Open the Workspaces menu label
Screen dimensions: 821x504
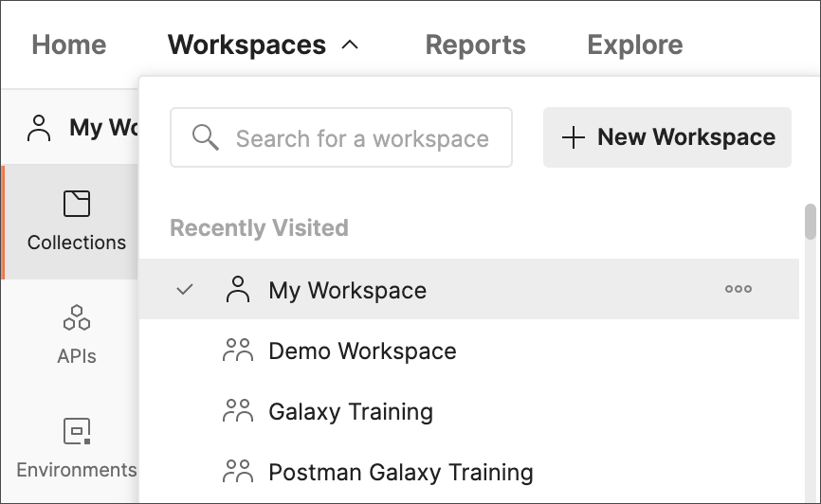click(246, 45)
